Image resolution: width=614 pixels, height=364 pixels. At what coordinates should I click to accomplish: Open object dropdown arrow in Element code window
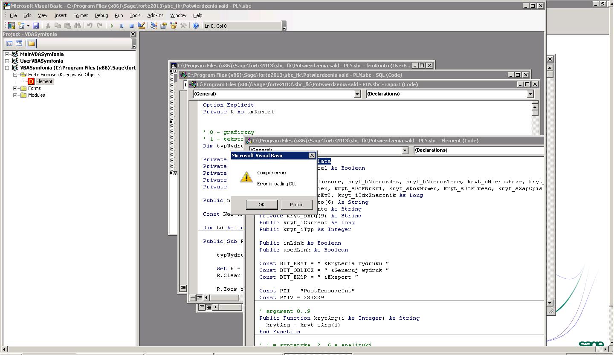(405, 150)
